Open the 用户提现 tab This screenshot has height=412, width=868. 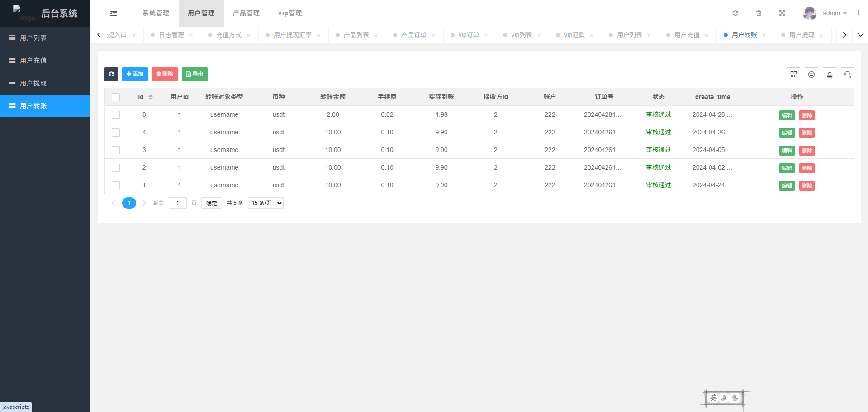click(x=802, y=35)
